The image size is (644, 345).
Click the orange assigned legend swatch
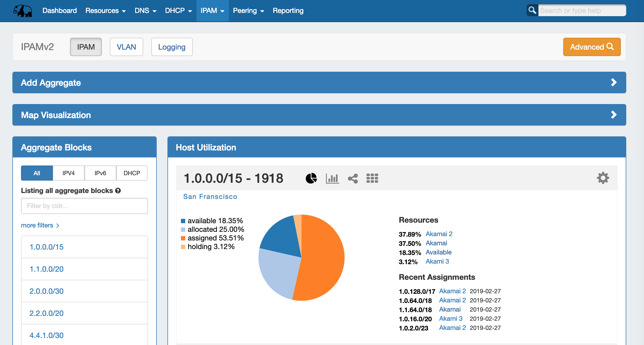(183, 238)
